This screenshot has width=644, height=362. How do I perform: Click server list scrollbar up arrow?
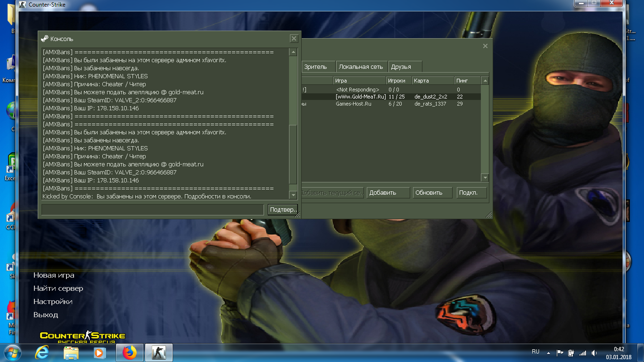point(485,81)
